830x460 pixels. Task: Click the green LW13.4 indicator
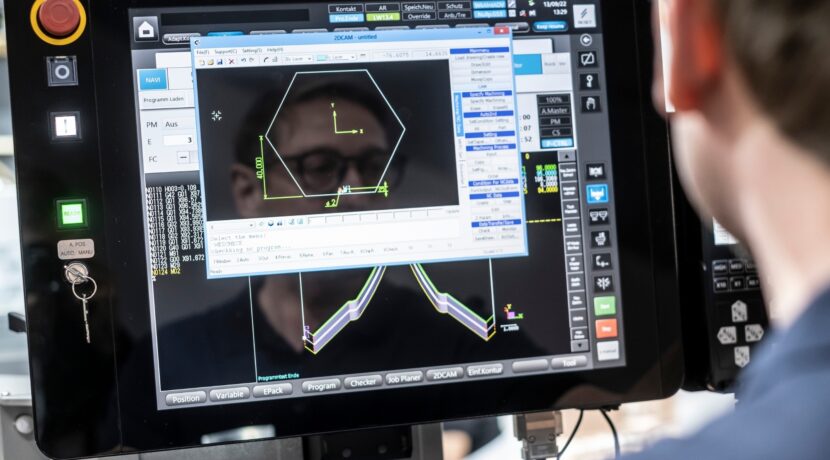(382, 17)
